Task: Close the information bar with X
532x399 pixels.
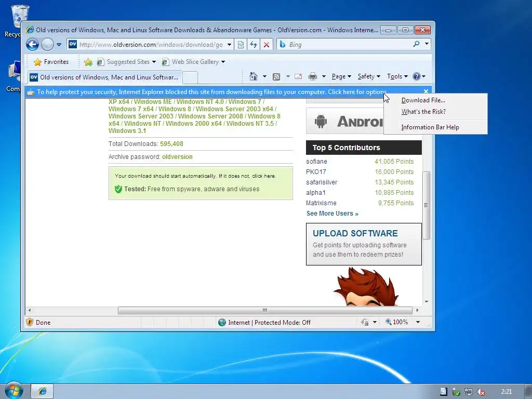Action: [426, 91]
